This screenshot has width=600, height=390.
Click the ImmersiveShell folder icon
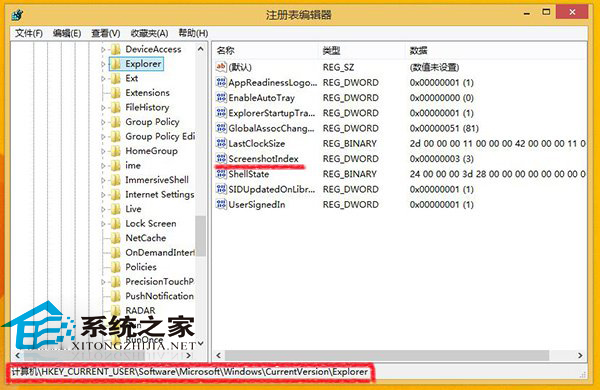[115, 180]
